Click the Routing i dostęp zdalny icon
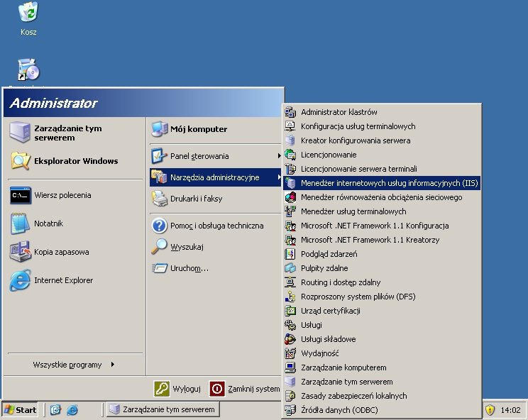Screen dimensions: 528x420 pyautogui.click(x=290, y=282)
